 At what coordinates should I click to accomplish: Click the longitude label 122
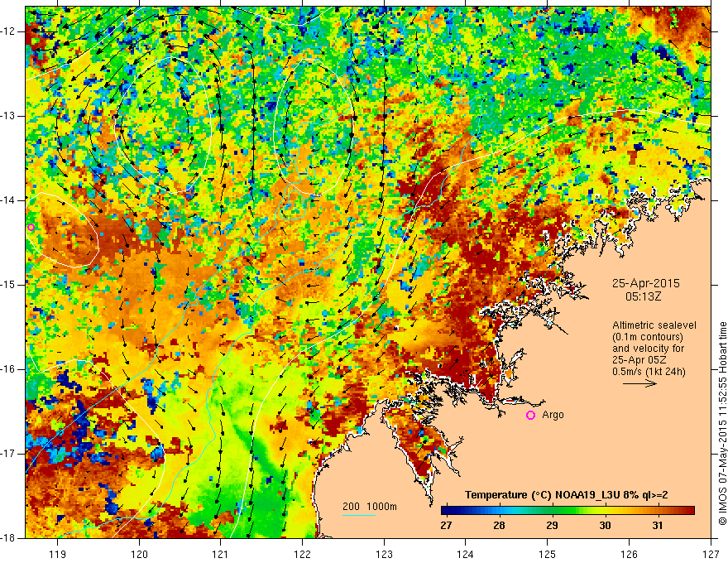pyautogui.click(x=302, y=554)
